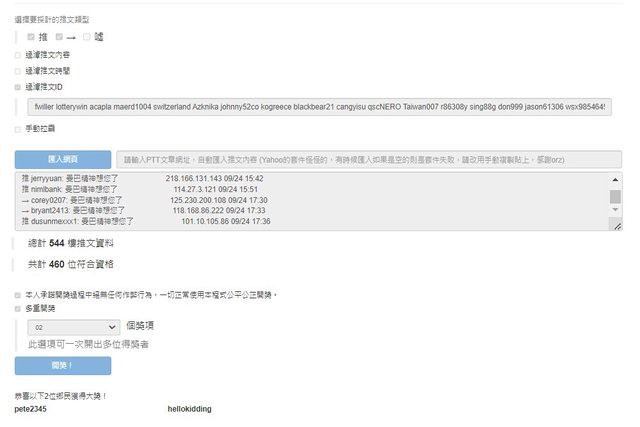Toggle the 噓 comment type checkbox
The height and width of the screenshot is (427, 640).
click(x=88, y=37)
